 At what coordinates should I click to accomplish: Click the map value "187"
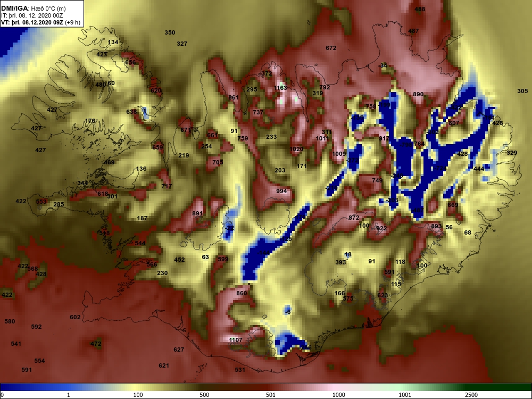(142, 218)
